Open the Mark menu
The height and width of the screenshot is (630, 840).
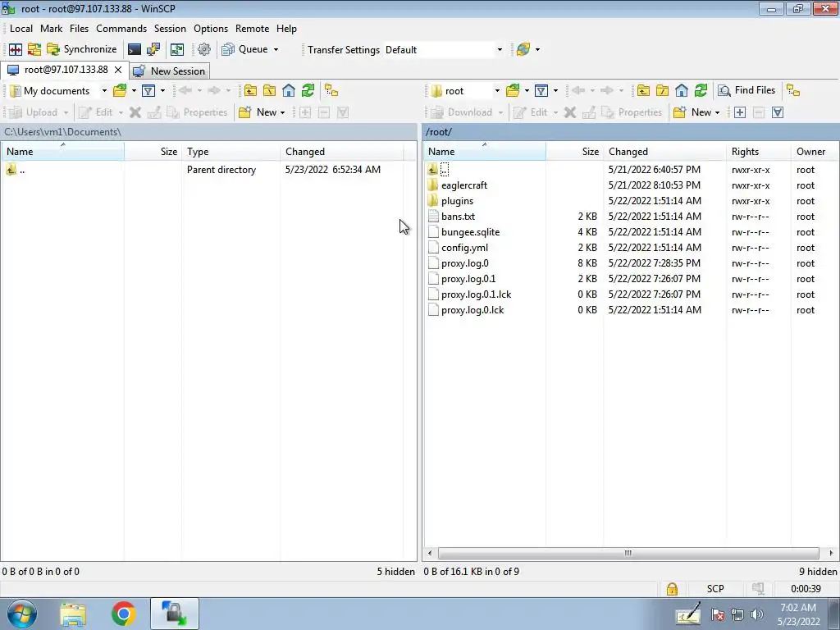click(52, 29)
